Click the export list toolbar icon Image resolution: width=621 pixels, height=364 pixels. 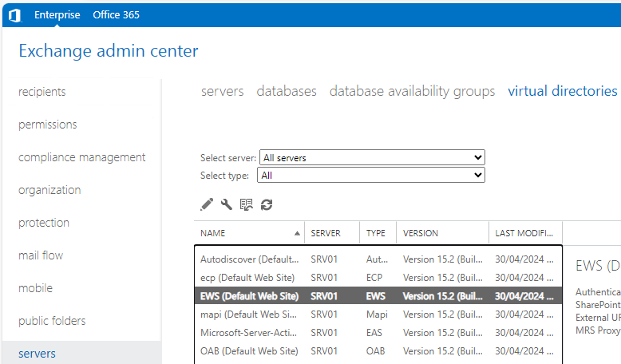point(247,204)
